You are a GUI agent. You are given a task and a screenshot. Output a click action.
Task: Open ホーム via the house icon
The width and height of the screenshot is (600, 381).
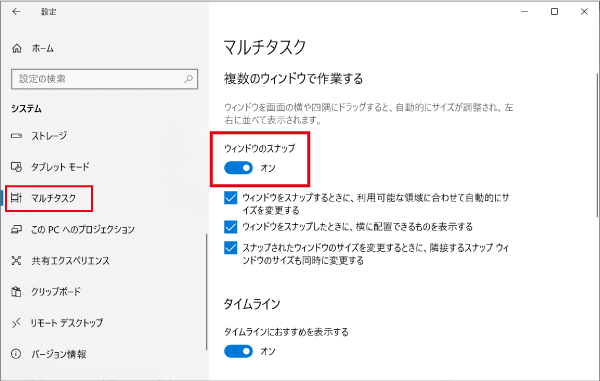point(16,49)
